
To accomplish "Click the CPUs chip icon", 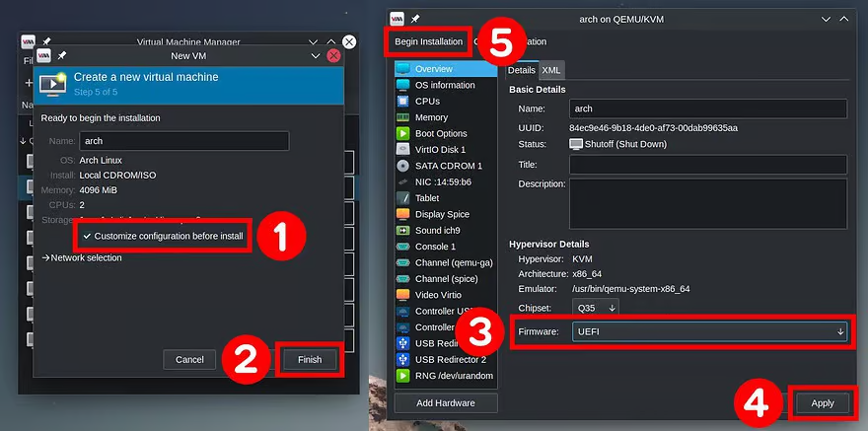I will tap(403, 102).
